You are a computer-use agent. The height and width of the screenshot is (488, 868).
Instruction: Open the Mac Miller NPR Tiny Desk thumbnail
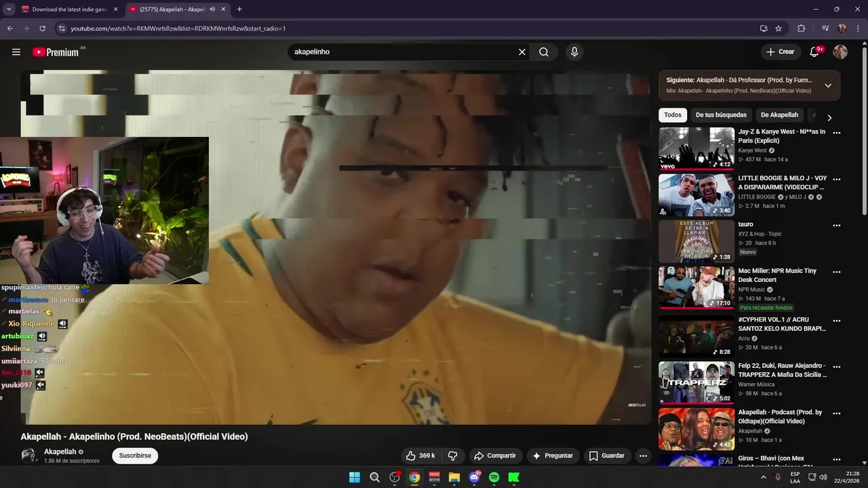click(x=696, y=287)
